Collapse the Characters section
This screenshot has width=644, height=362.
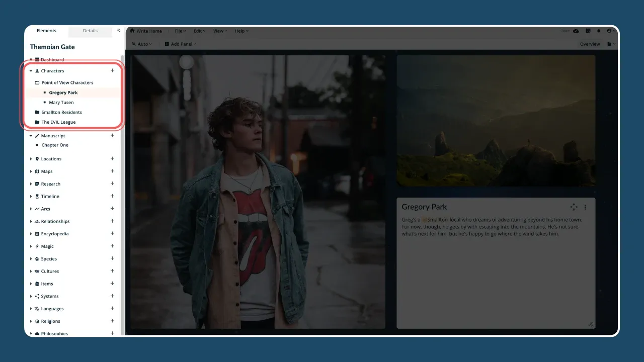coord(31,71)
